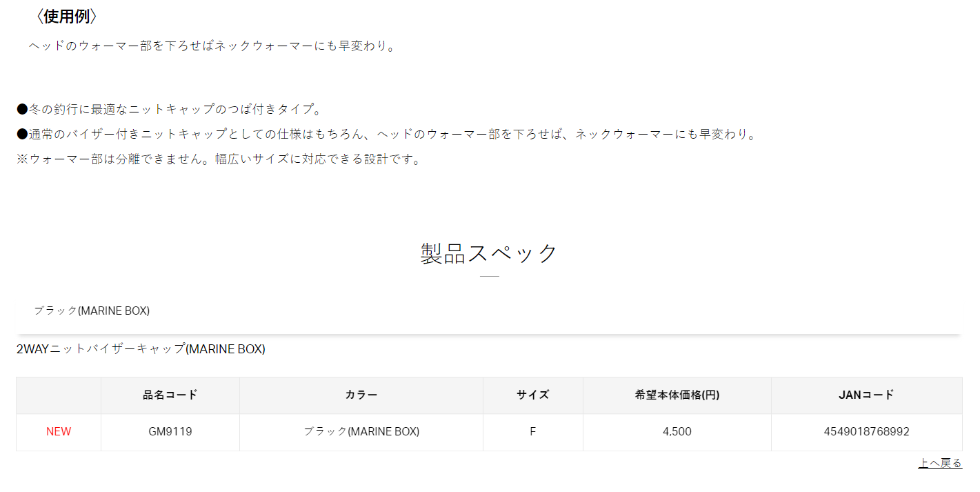This screenshot has width=980, height=492.
Task: Click the GM9119 product code cell
Action: [x=170, y=432]
